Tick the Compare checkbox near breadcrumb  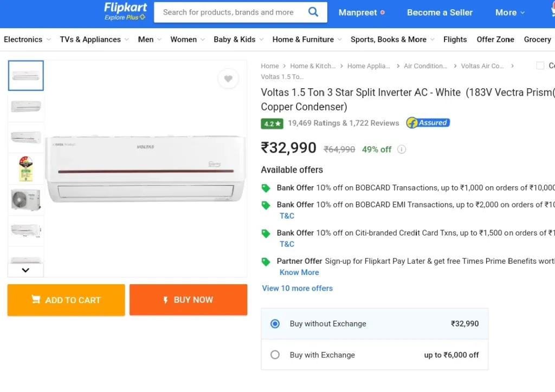tap(540, 66)
